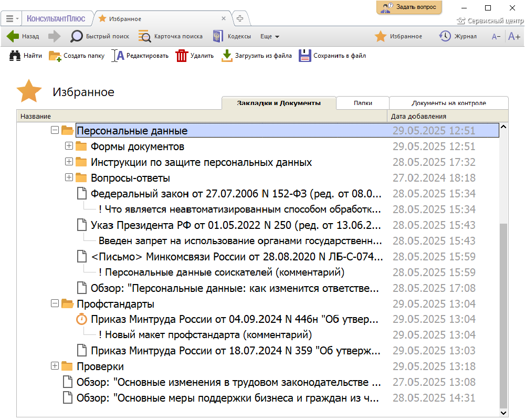Screen dimensions: 525x420
Task: Click the green Назад back arrow icon
Action: 13,36
